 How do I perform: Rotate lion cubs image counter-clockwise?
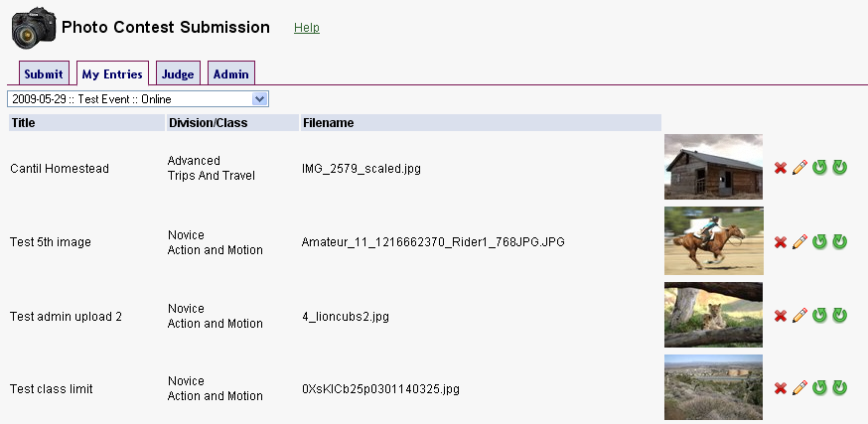click(819, 316)
